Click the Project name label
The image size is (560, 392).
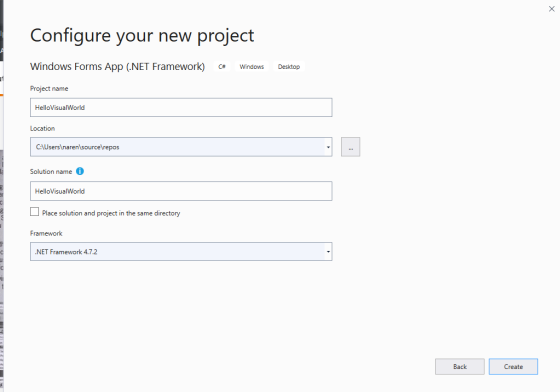(x=49, y=89)
